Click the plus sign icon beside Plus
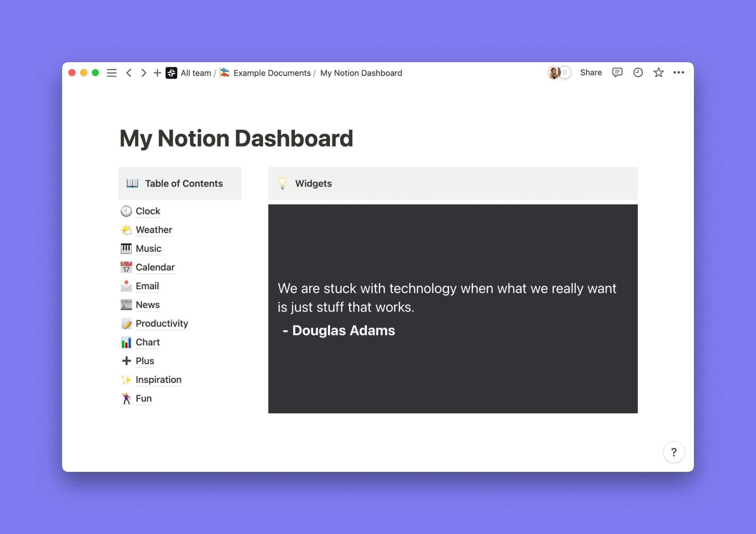 click(x=126, y=361)
